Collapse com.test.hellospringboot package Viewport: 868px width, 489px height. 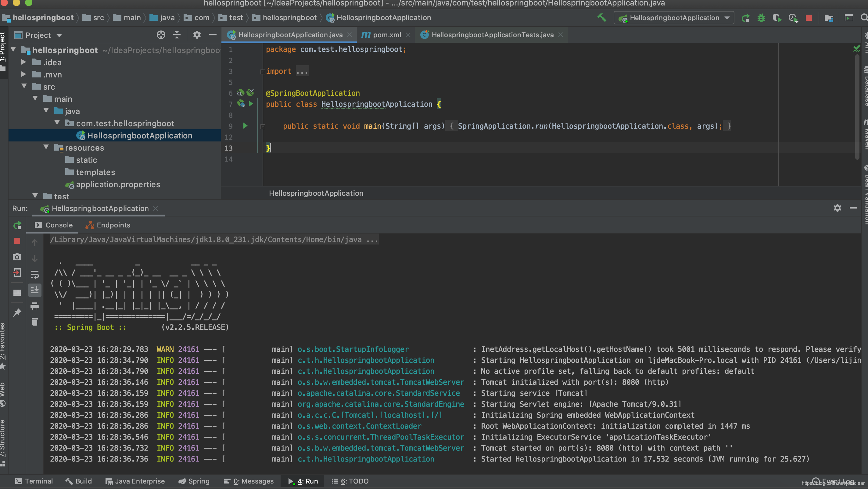pyautogui.click(x=57, y=123)
